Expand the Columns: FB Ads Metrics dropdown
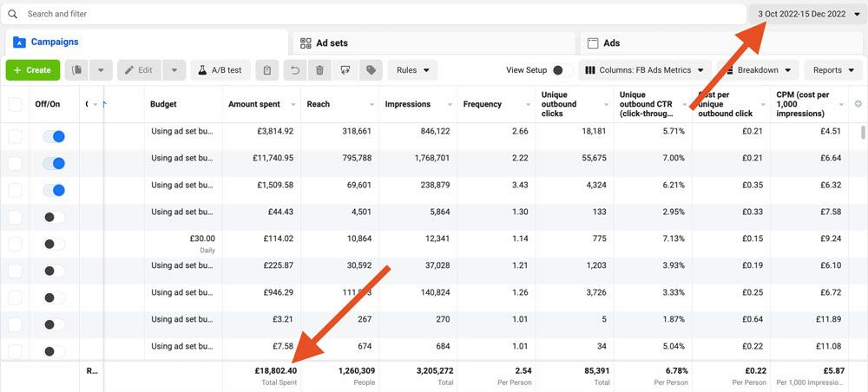868x392 pixels. pos(646,70)
